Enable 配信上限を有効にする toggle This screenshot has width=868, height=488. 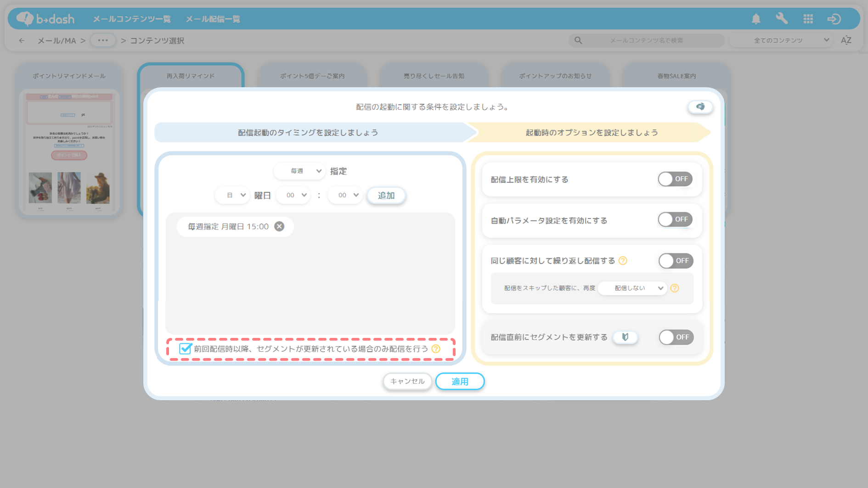pos(675,179)
